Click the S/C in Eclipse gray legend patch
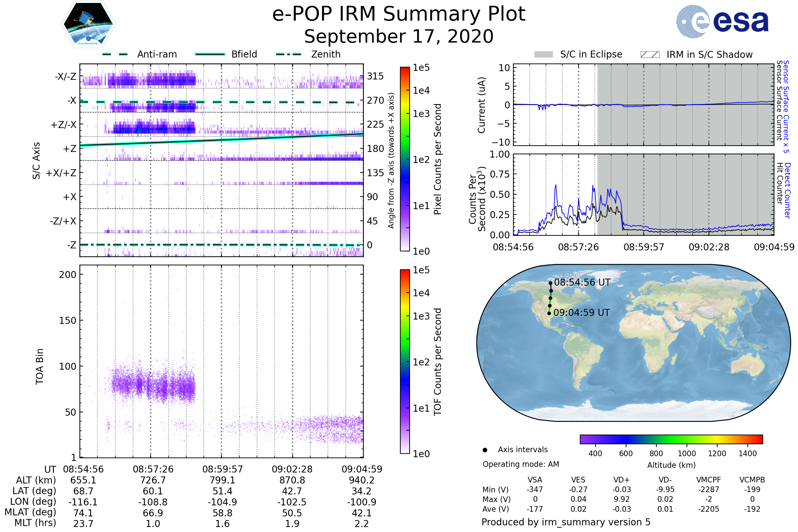 (543, 55)
